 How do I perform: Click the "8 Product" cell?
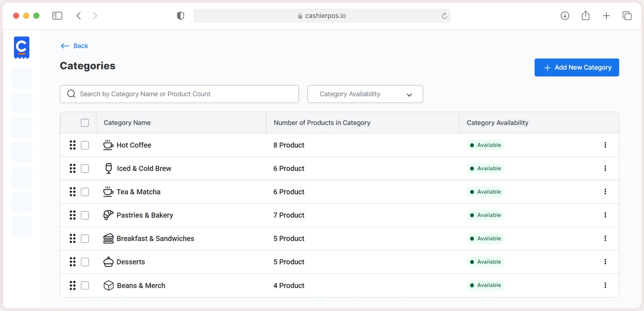point(289,145)
